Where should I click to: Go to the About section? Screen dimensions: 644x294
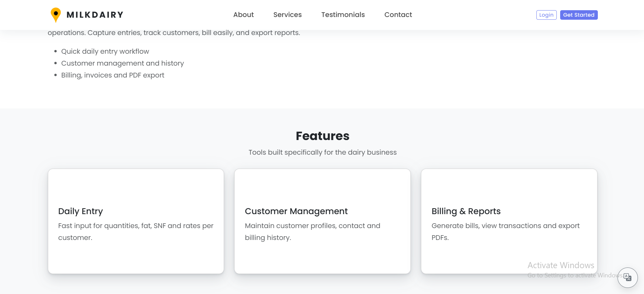click(x=243, y=15)
